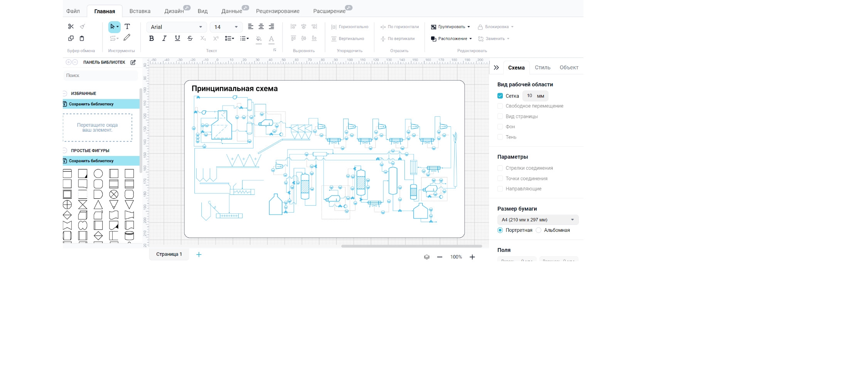Select the Text tool icon

pos(127,27)
